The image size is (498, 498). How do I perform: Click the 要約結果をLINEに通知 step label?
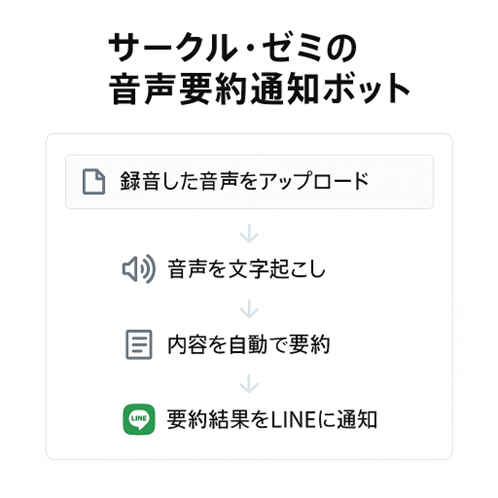coord(272,420)
